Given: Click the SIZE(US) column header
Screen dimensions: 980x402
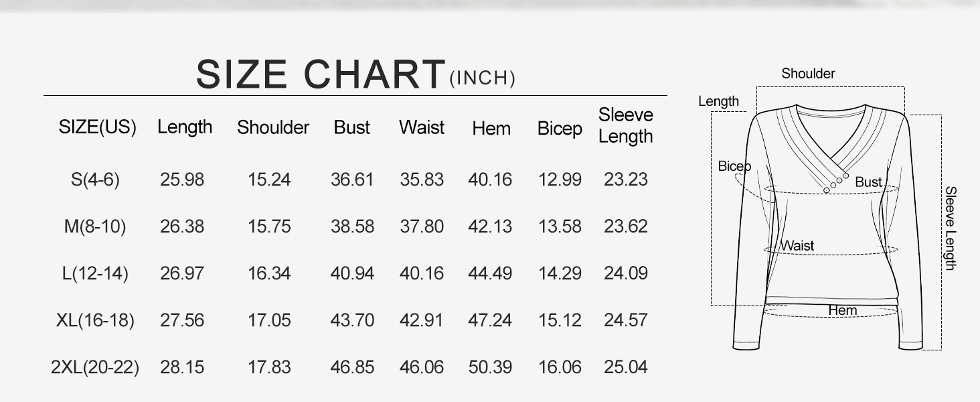Looking at the screenshot, I should (x=98, y=127).
